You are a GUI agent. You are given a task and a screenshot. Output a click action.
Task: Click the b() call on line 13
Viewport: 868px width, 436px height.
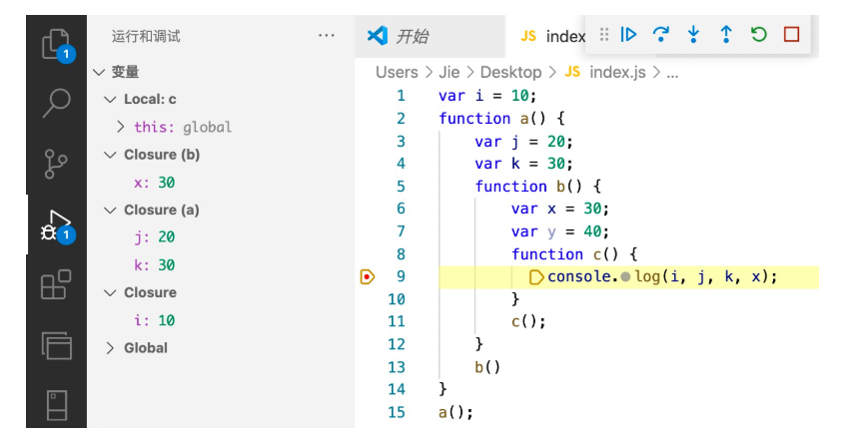tap(487, 367)
